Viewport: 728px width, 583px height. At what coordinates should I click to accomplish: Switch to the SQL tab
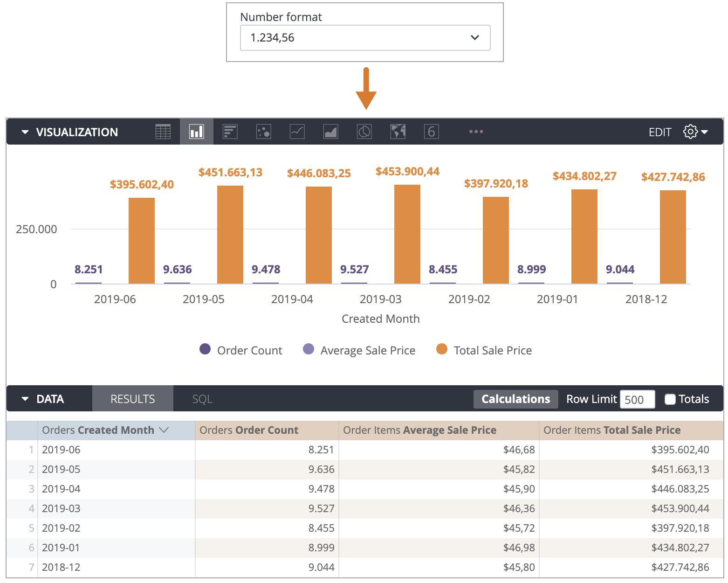point(202,399)
